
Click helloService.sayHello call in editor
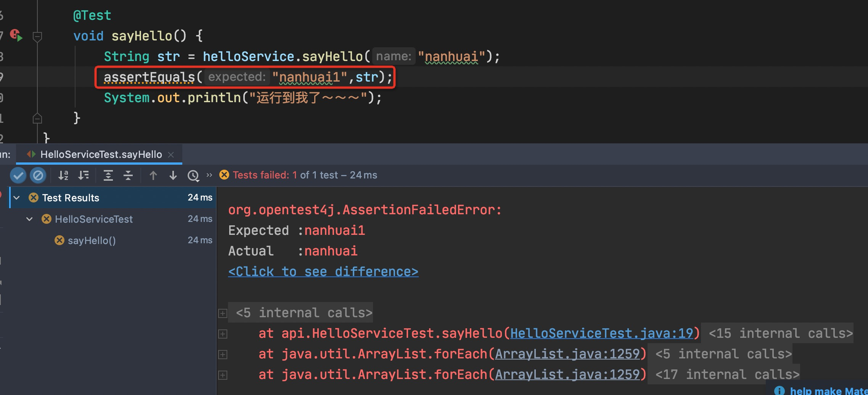(283, 56)
